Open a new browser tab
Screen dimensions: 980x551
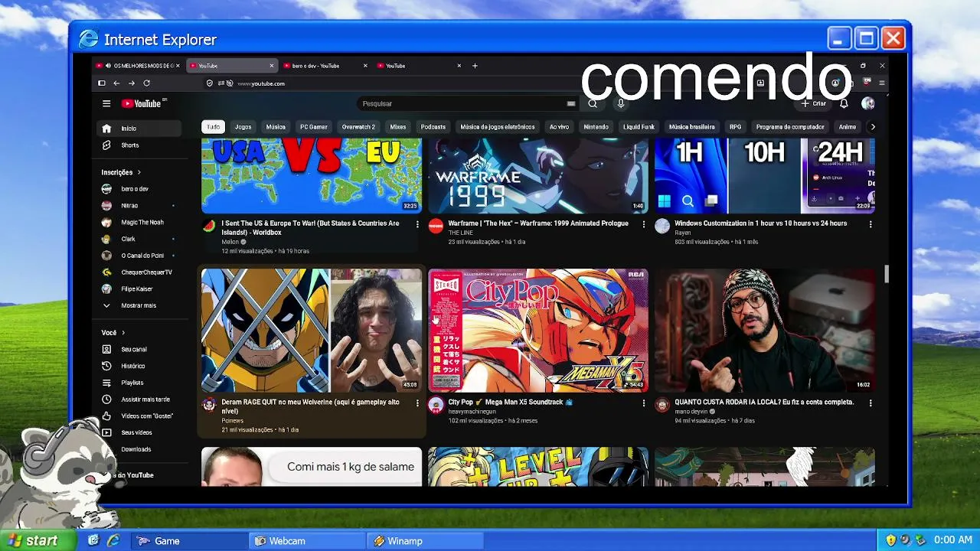point(475,66)
